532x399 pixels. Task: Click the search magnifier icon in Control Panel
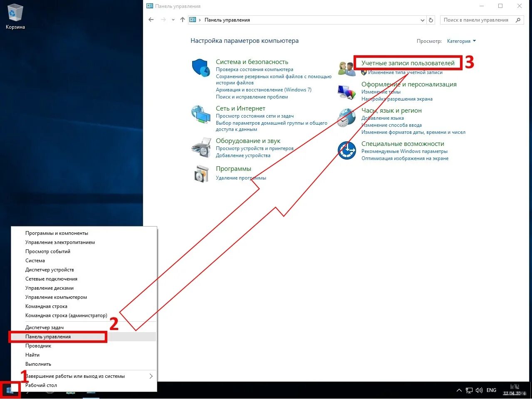[518, 20]
